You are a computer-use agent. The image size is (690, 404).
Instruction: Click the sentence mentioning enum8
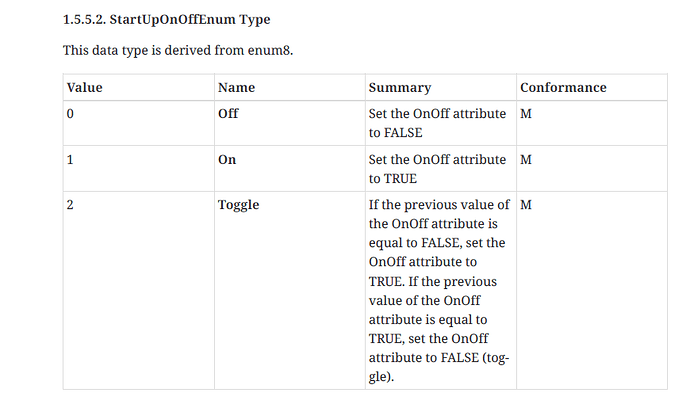pos(178,50)
